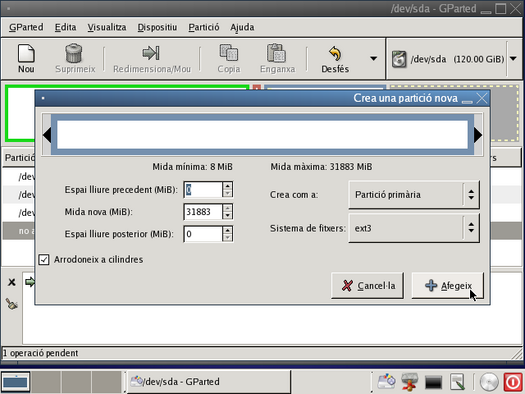525x394 pixels.
Task: Click the first workspace pager desktop
Action: [x=15, y=382]
